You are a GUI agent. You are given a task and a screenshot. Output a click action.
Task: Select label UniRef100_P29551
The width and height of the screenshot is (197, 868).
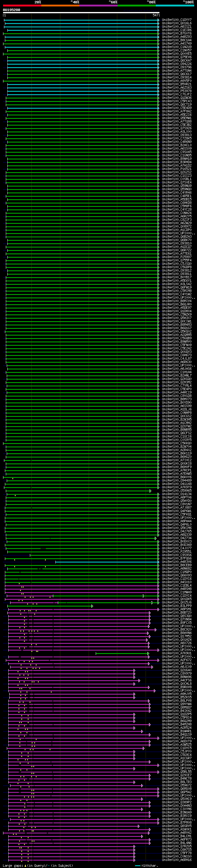coord(177,551)
